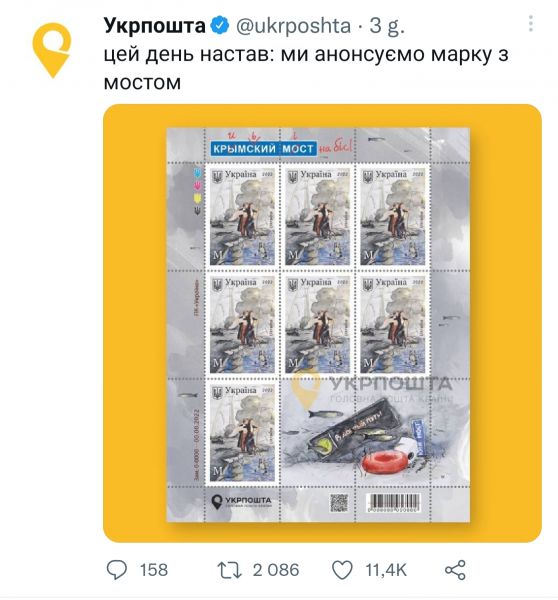Screen dimensions: 558x600
Task: Click the 2 086 retweets count
Action: (276, 570)
